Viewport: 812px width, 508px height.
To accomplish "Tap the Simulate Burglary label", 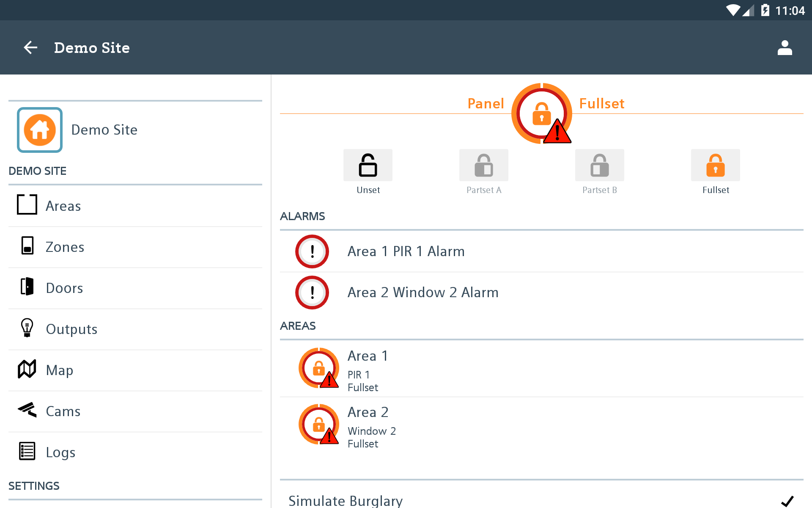I will pyautogui.click(x=346, y=501).
